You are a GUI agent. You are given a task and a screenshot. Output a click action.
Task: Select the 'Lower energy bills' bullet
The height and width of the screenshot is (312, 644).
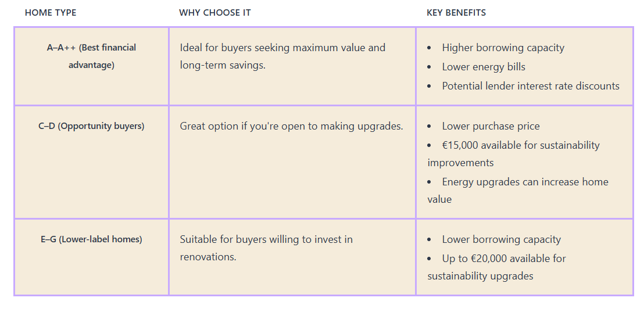[x=484, y=67]
